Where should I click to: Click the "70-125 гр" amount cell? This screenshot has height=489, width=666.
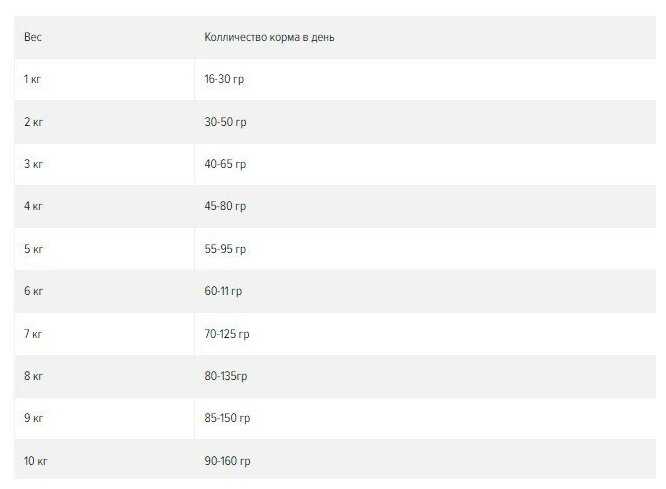pos(227,334)
